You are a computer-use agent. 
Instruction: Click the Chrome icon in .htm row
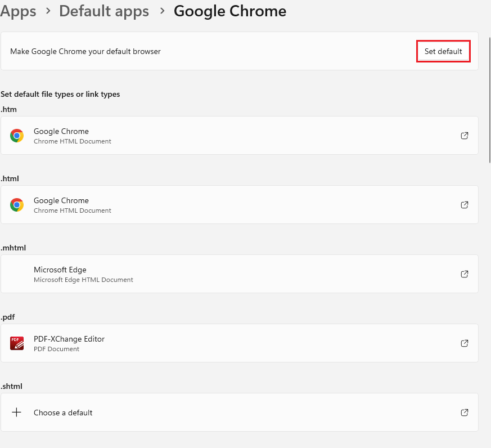pyautogui.click(x=17, y=136)
